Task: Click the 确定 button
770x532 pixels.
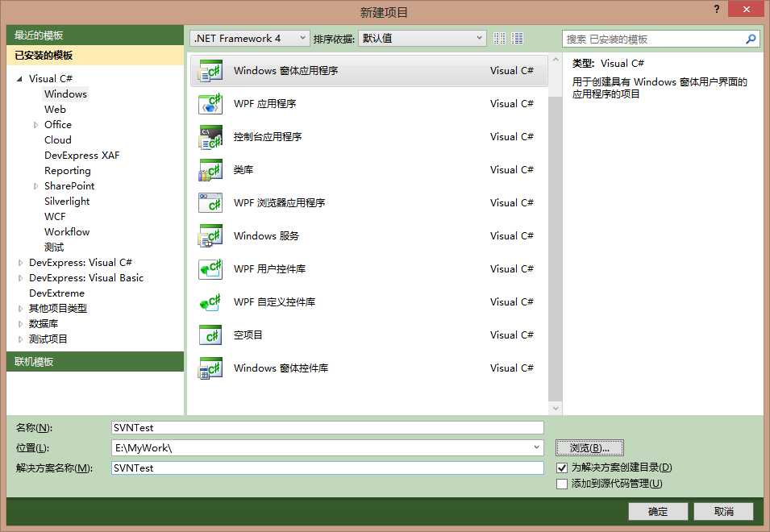Action: tap(657, 510)
